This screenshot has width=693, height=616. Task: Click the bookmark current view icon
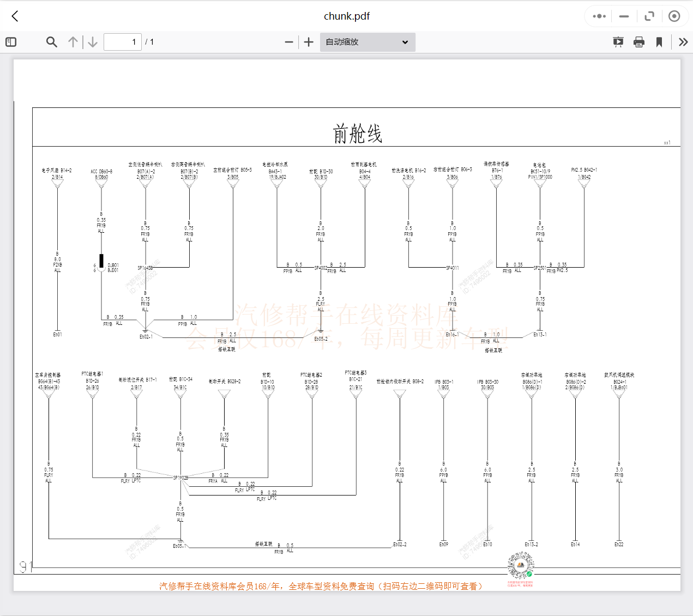coord(659,42)
